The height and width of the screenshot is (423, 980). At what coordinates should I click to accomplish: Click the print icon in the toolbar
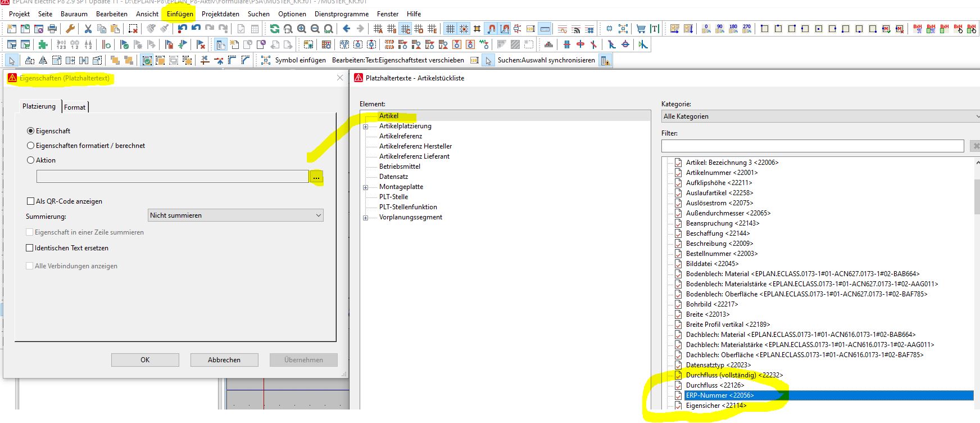coord(52,29)
